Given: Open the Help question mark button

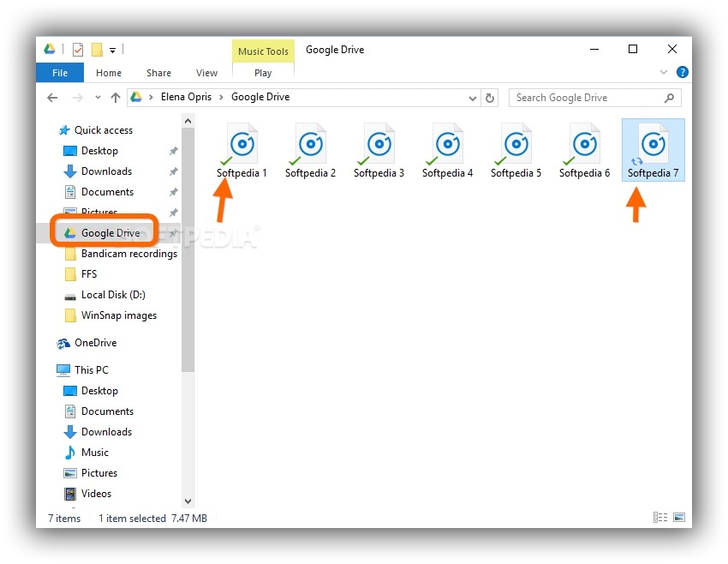Looking at the screenshot, I should click(683, 72).
